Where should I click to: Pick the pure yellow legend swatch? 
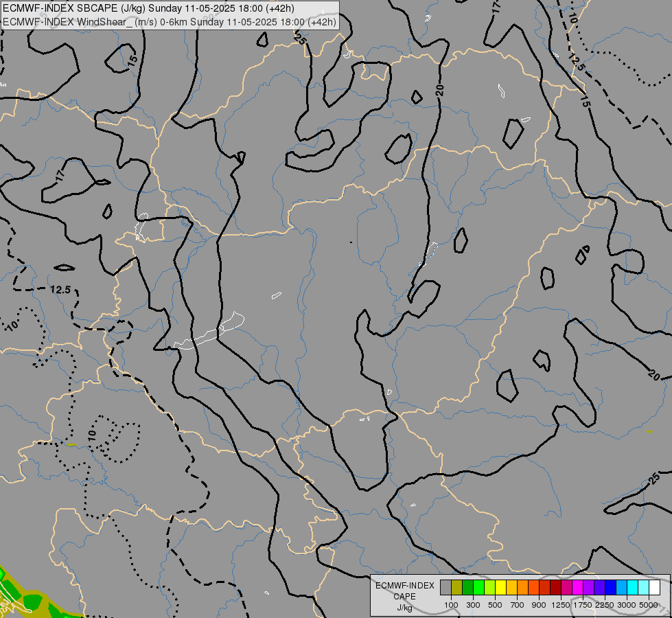[500, 587]
